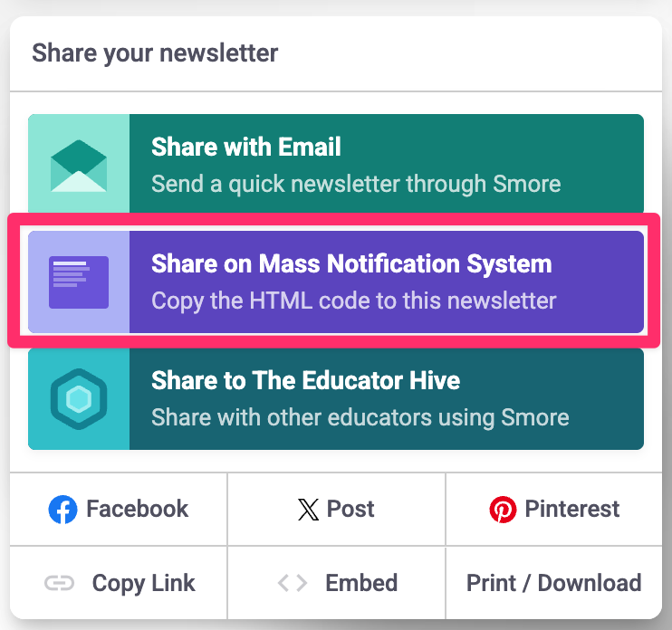Click "Share with other educators using Smore"
672x630 pixels.
click(x=360, y=417)
